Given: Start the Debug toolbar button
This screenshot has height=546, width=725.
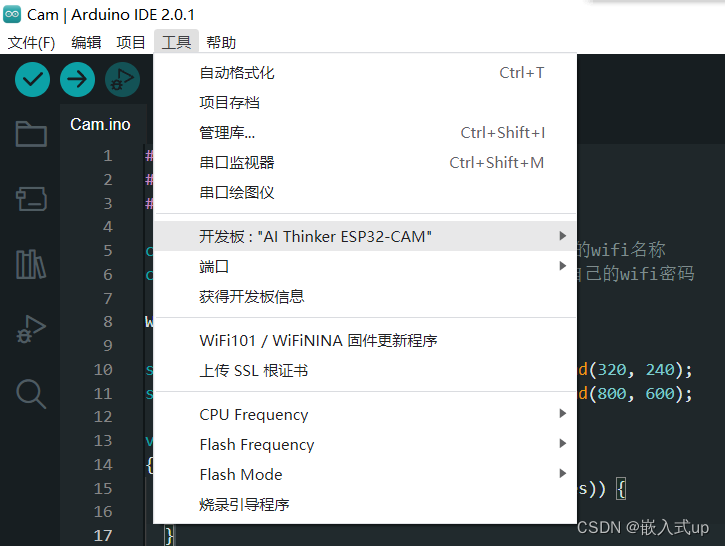Looking at the screenshot, I should pyautogui.click(x=122, y=80).
